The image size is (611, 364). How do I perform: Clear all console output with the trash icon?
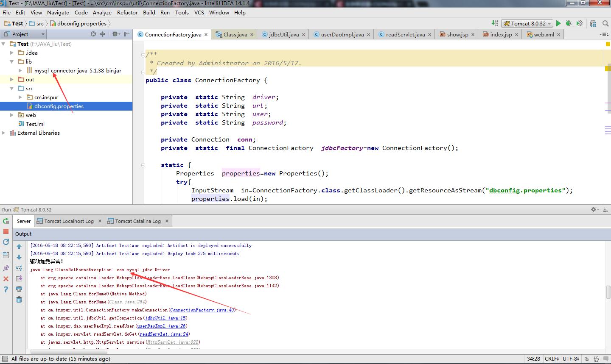[19, 300]
